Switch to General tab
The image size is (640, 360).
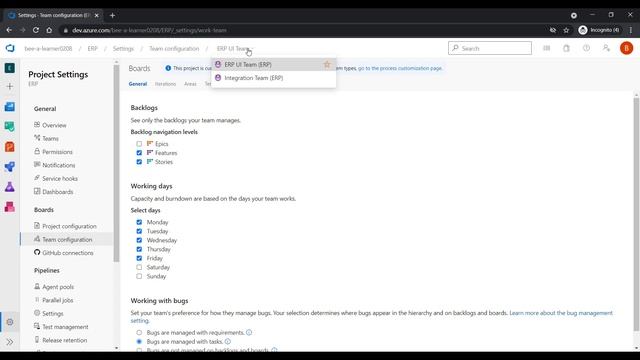pyautogui.click(x=138, y=84)
